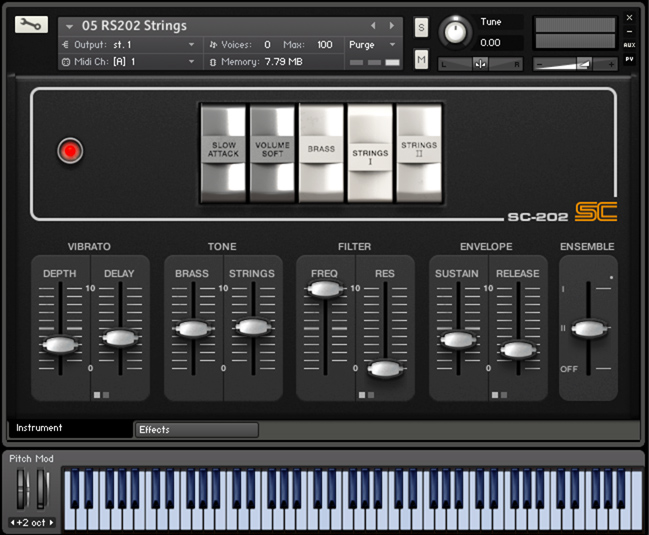Click the PV button in header
This screenshot has height=535, width=649.
(629, 60)
